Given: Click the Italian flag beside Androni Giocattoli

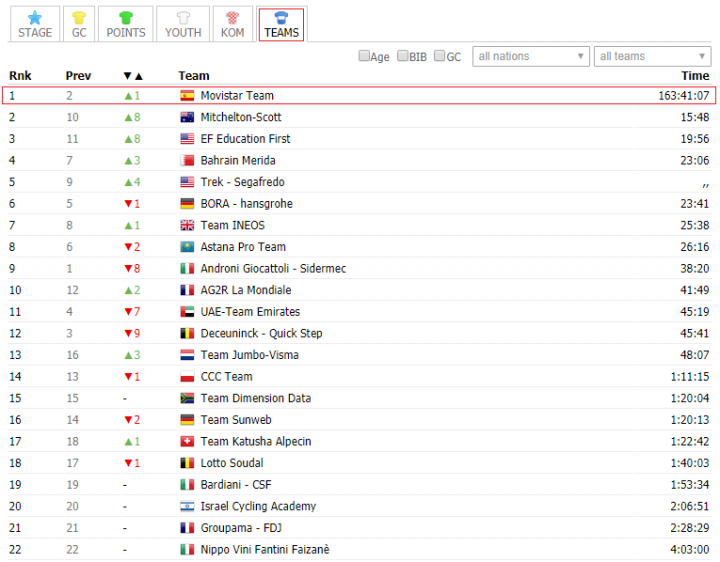Looking at the screenshot, I should (187, 269).
